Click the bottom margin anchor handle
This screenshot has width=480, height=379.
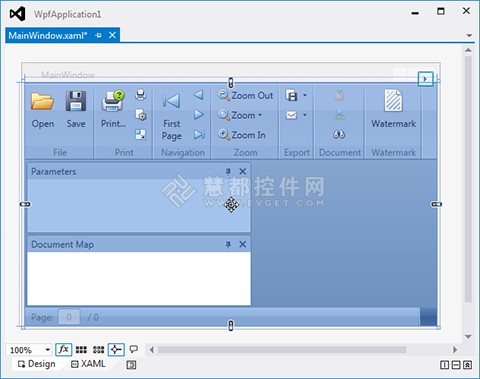coord(231,325)
